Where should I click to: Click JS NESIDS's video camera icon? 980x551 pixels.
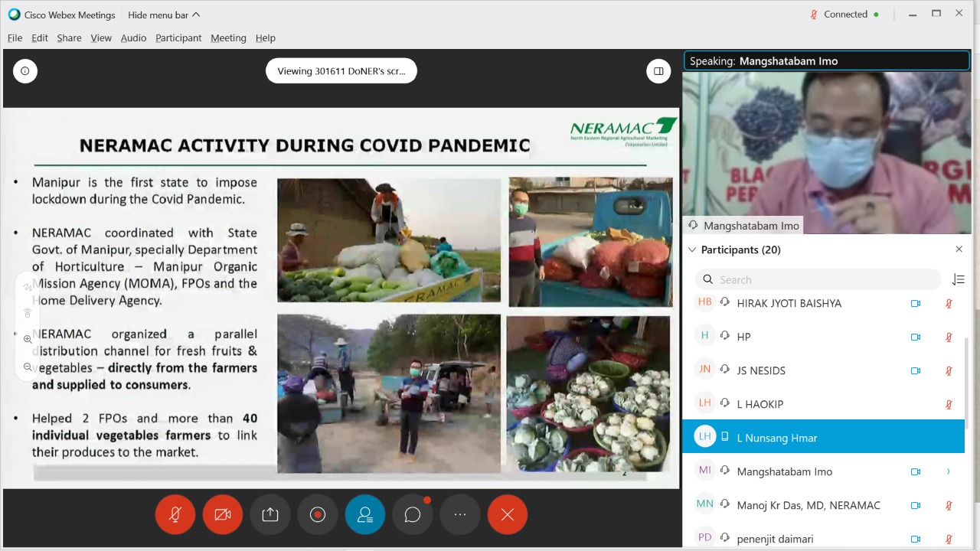915,370
